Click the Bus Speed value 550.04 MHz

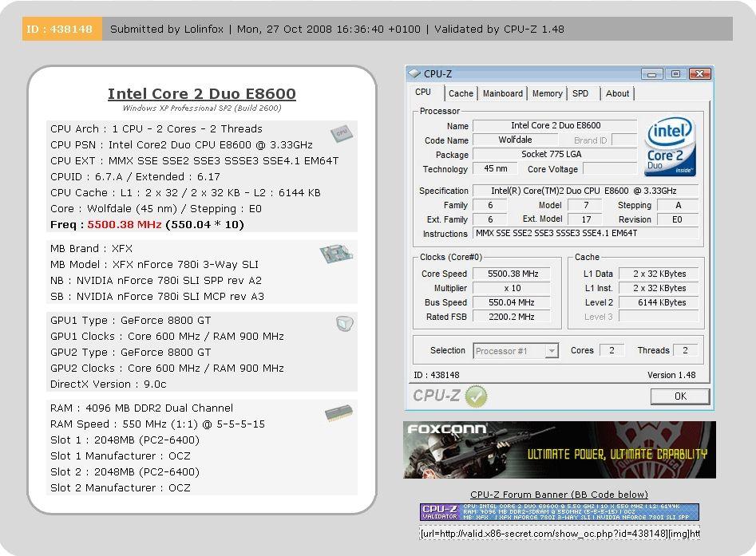click(x=513, y=302)
